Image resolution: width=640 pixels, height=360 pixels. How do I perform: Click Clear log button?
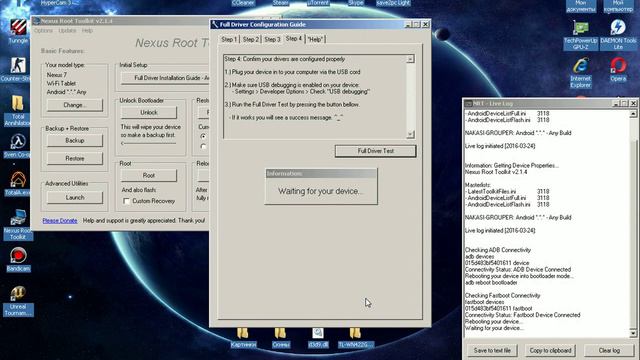click(x=609, y=350)
